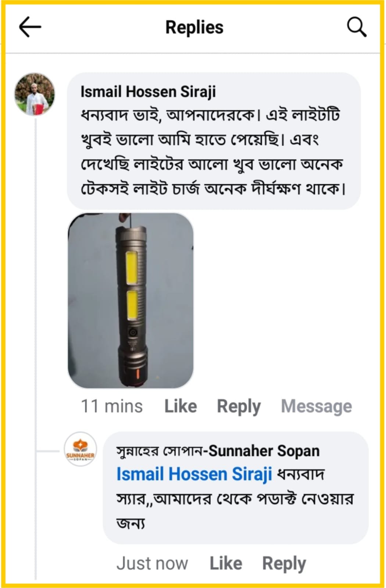Reply to the Sunnaher Sopan comment

point(284,564)
